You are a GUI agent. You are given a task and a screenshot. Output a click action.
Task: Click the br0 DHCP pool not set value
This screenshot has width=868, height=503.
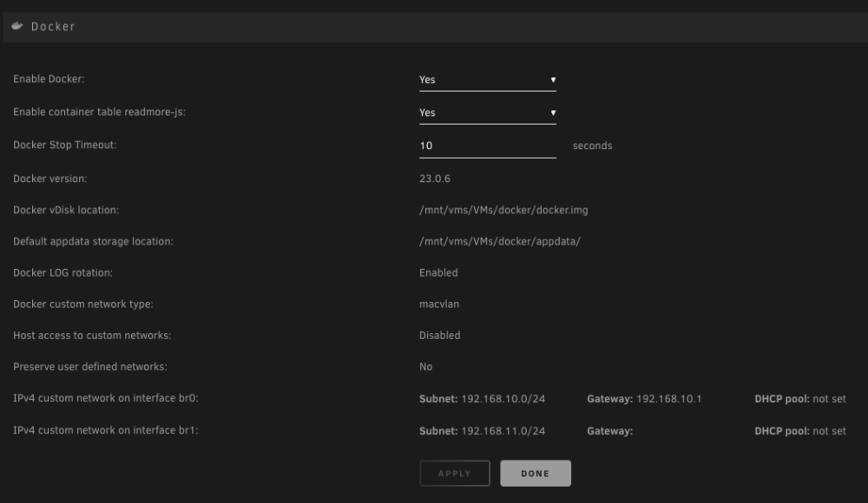click(829, 399)
